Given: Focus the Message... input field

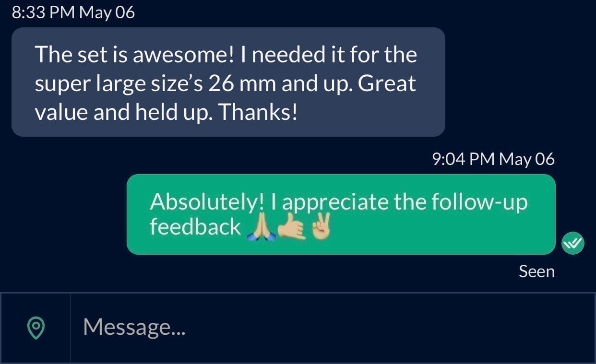Looking at the screenshot, I should click(333, 328).
